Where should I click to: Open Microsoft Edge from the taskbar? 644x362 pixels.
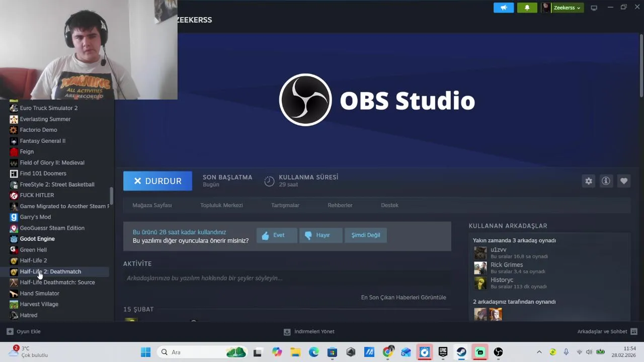314,352
